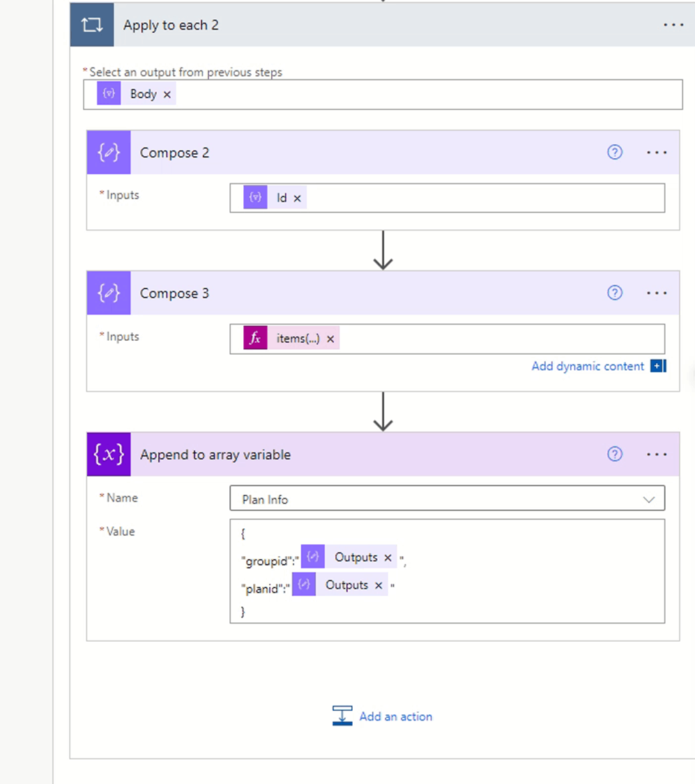Screen dimensions: 695x784
Task: Click Add an action
Action: click(x=395, y=716)
